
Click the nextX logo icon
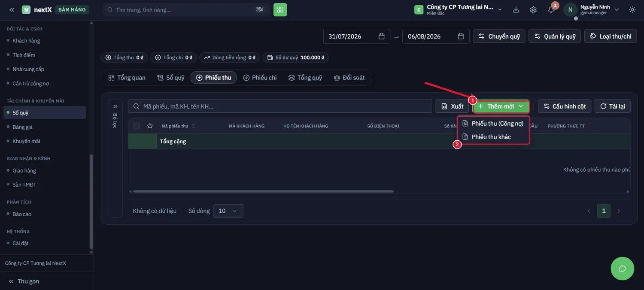tap(26, 9)
